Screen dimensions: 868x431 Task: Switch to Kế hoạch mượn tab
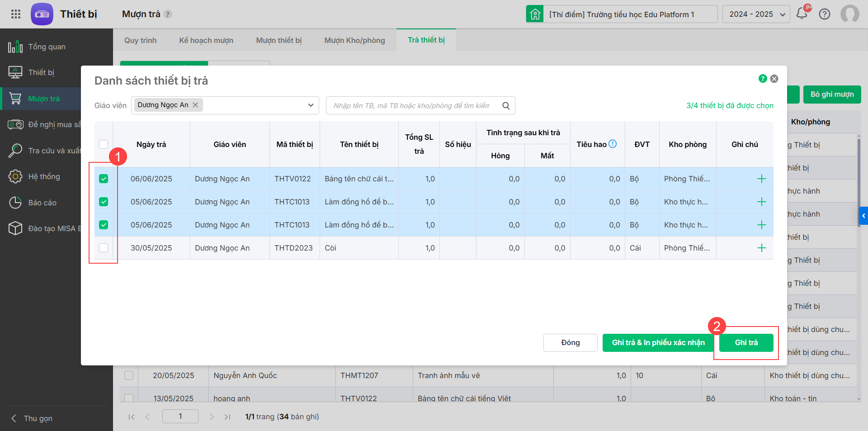206,40
